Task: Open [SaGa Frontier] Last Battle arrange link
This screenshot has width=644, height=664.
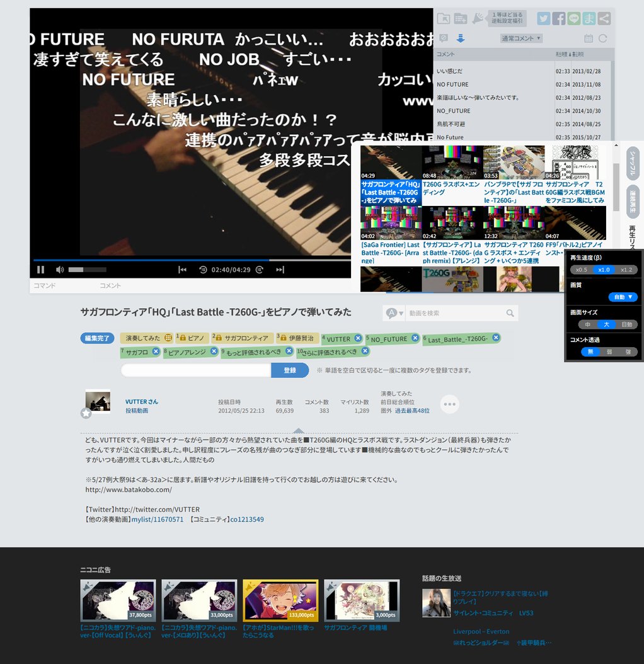Action: pos(390,253)
